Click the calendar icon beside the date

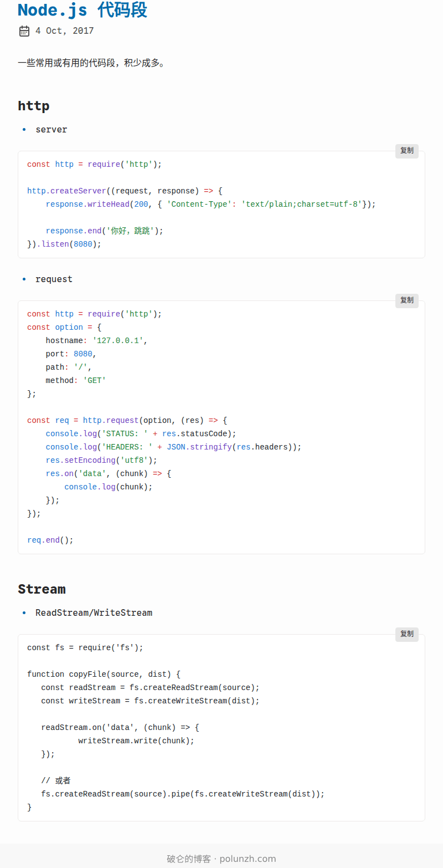tap(24, 31)
